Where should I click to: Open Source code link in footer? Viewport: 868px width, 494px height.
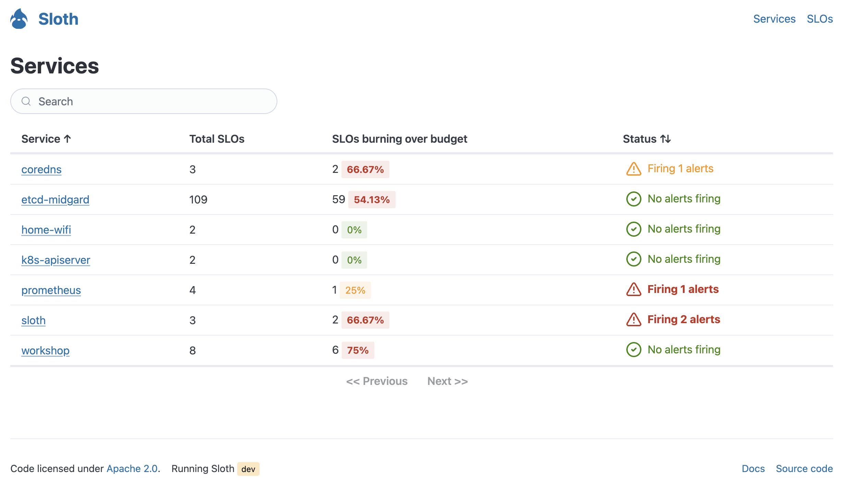804,469
